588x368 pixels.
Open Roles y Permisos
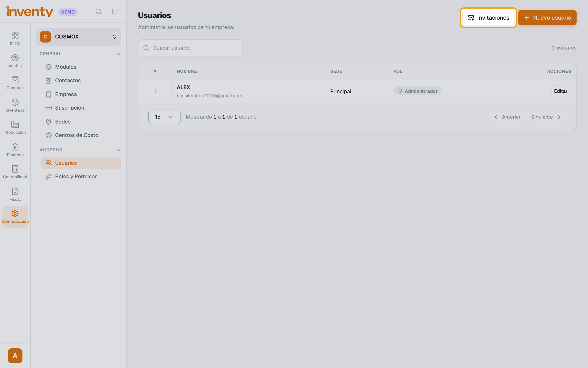81,176
